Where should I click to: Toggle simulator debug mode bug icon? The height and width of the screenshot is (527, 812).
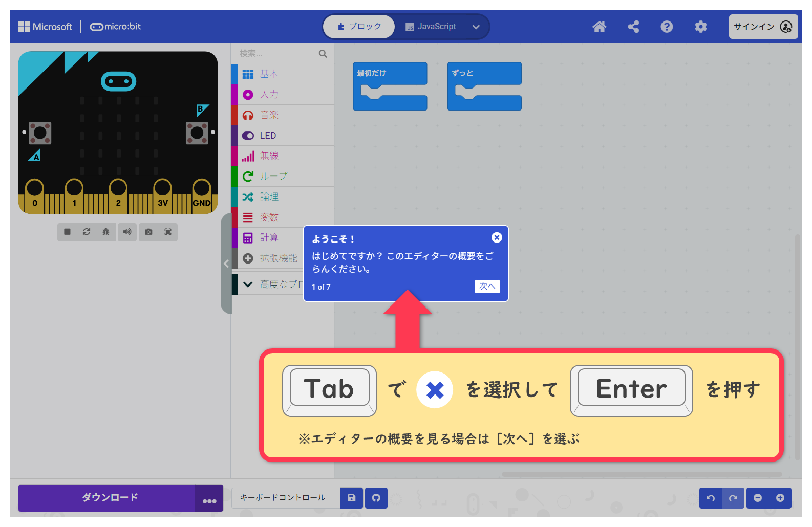point(106,232)
